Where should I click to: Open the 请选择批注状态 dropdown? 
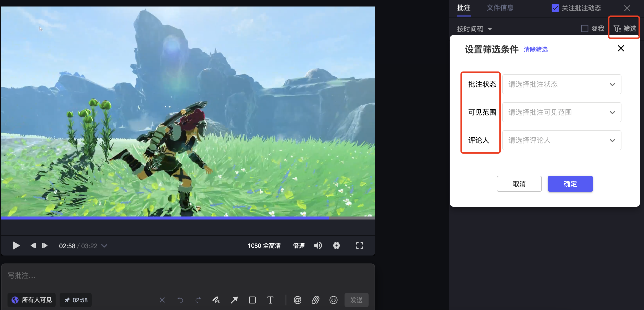(562, 84)
